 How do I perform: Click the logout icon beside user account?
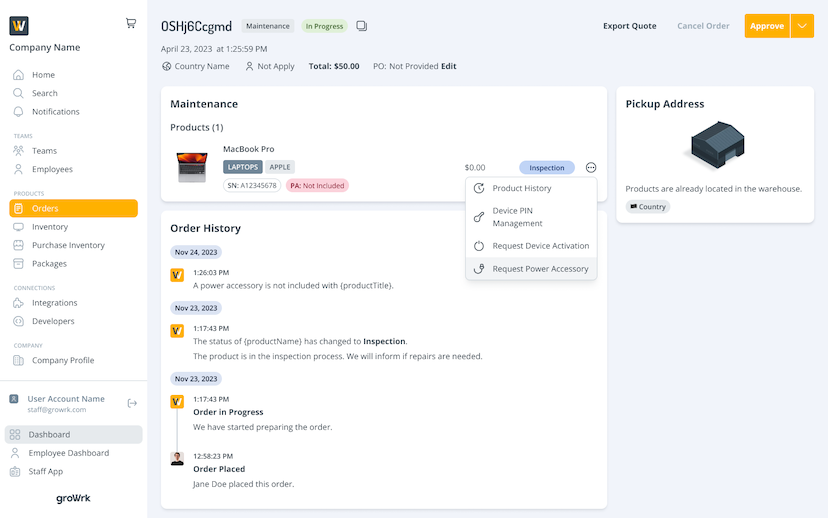(132, 403)
